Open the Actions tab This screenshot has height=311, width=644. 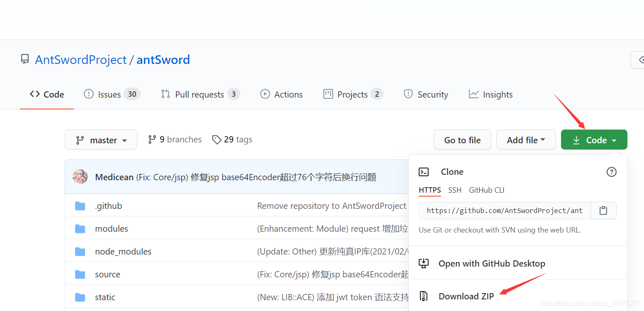pos(281,94)
